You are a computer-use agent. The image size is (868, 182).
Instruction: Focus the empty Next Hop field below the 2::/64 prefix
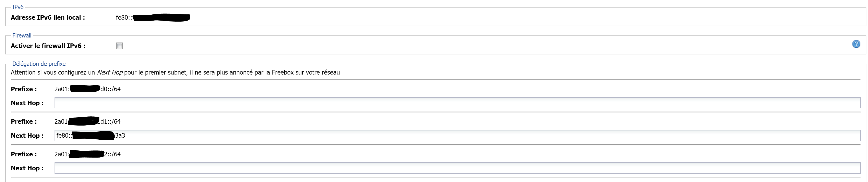[x=457, y=168]
